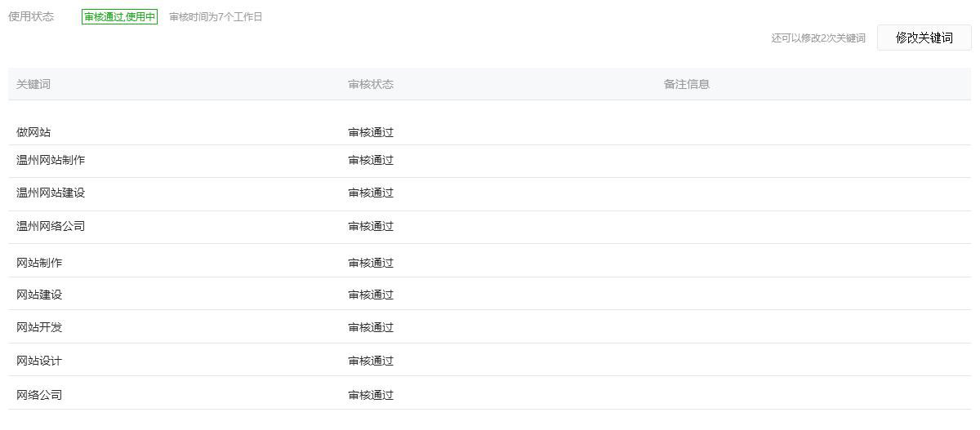
Task: Click 审核通过 status for 网站开发
Action: [371, 327]
